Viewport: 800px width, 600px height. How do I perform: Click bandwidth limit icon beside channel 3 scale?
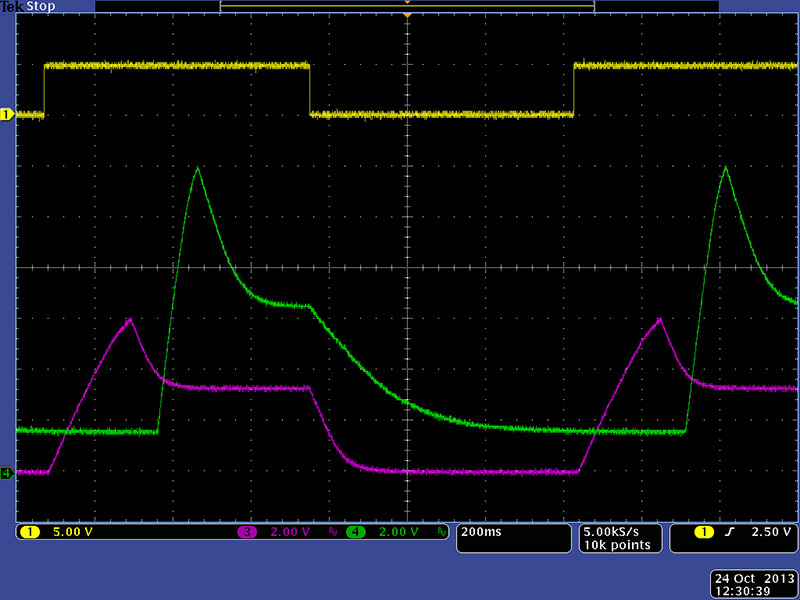click(x=333, y=532)
